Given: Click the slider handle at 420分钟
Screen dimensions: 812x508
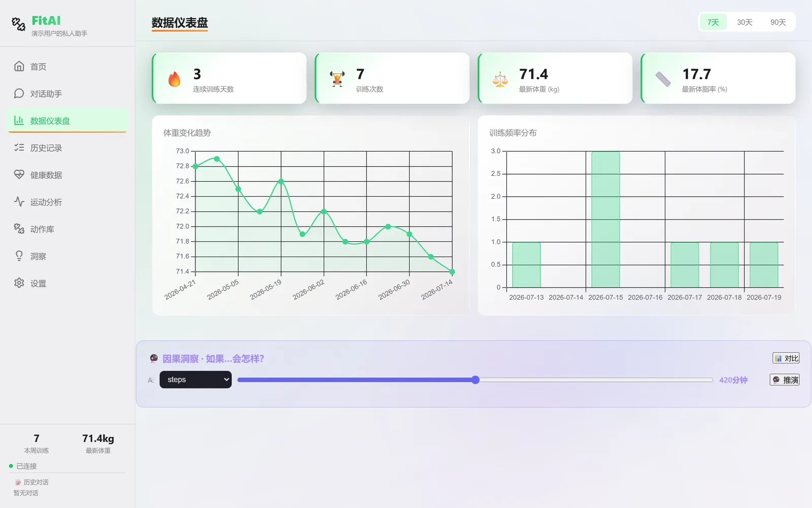Looking at the screenshot, I should click(476, 380).
